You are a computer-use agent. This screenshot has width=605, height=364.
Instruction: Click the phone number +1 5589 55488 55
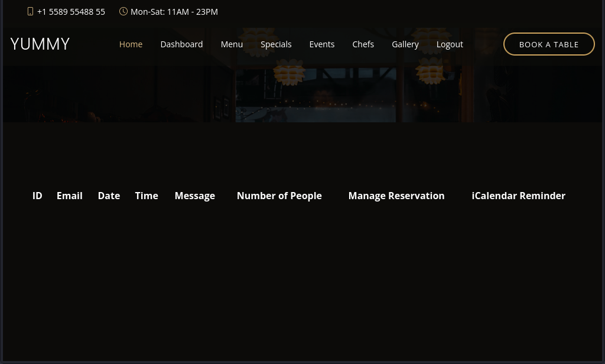point(71,11)
